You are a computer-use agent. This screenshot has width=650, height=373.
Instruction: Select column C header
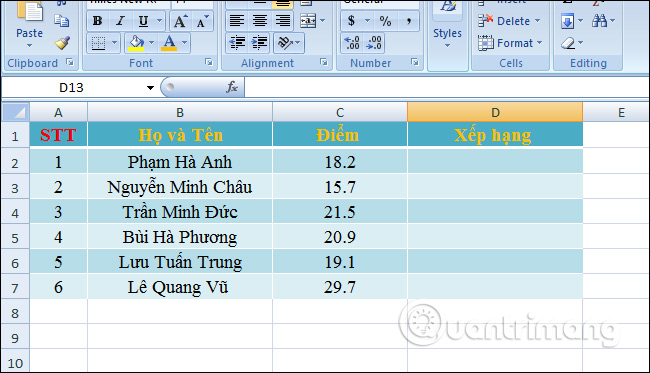pos(340,112)
